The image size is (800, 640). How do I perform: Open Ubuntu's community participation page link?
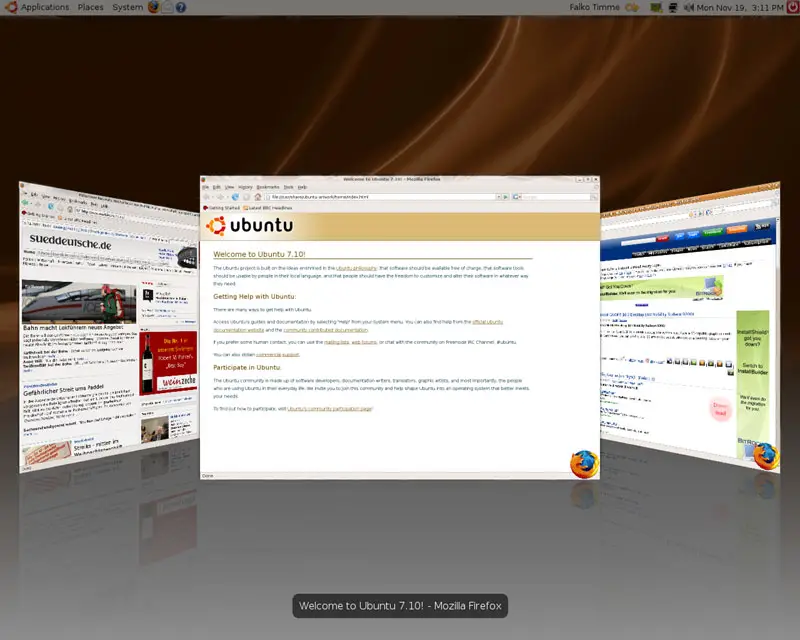click(330, 409)
